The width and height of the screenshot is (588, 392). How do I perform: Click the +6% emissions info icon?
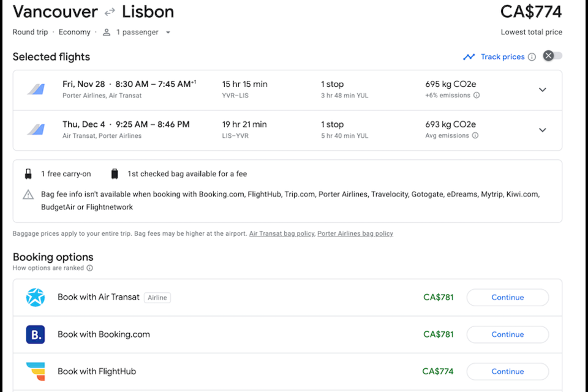[477, 96]
